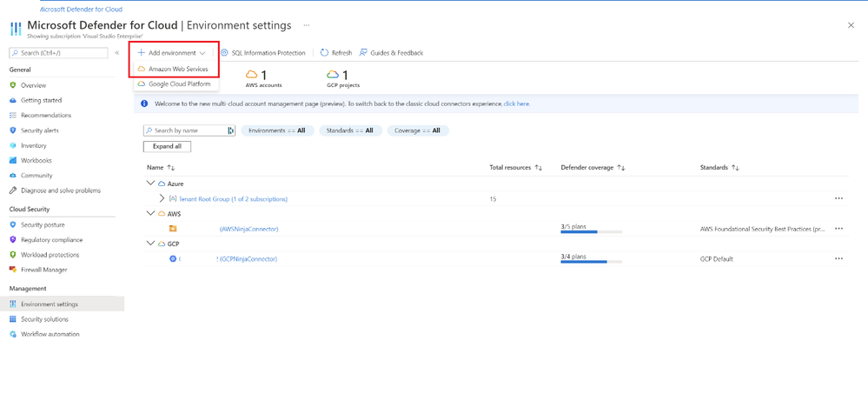
Task: Click the Inventory cube icon
Action: pyautogui.click(x=13, y=145)
